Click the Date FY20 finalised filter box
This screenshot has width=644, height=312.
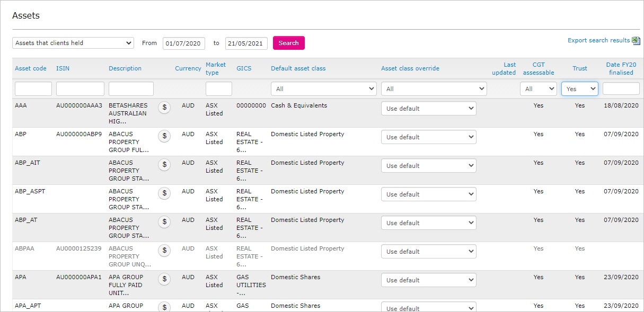pos(621,88)
